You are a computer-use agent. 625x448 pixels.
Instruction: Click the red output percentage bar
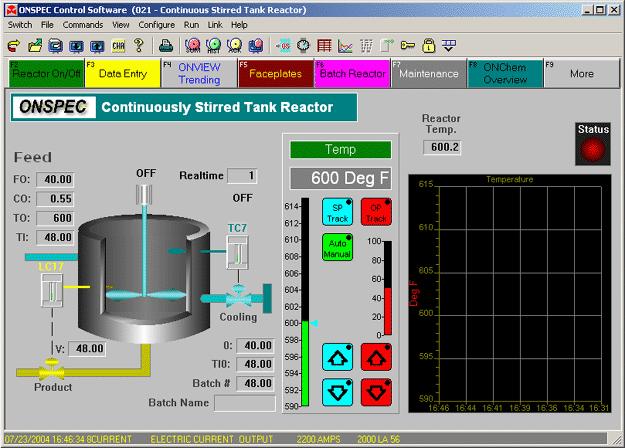[387, 311]
